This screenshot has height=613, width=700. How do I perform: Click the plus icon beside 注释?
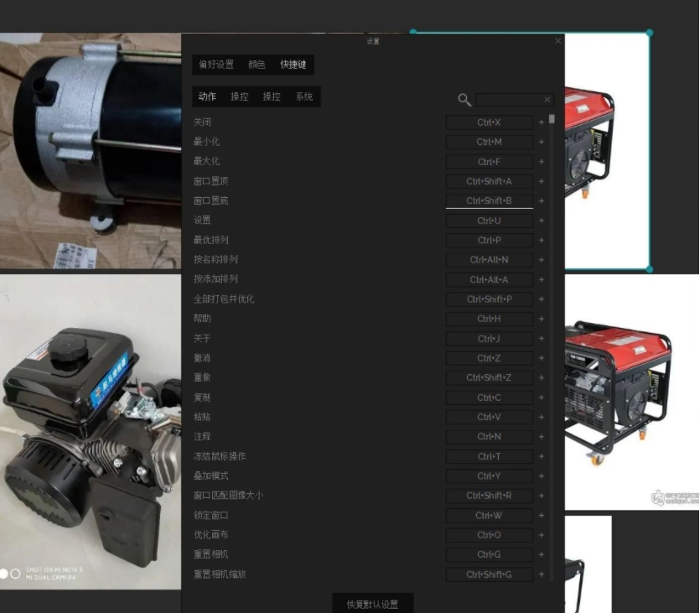(x=541, y=437)
